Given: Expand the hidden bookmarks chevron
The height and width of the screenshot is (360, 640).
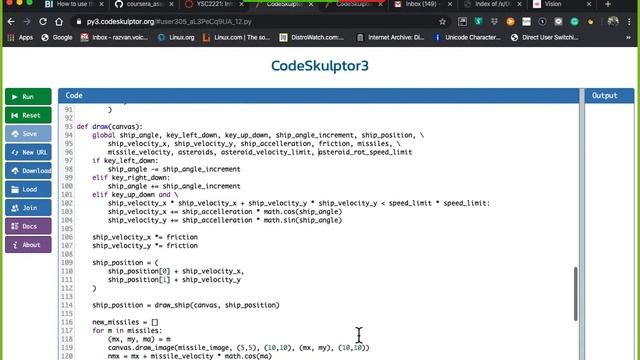Looking at the screenshot, I should (x=628, y=38).
